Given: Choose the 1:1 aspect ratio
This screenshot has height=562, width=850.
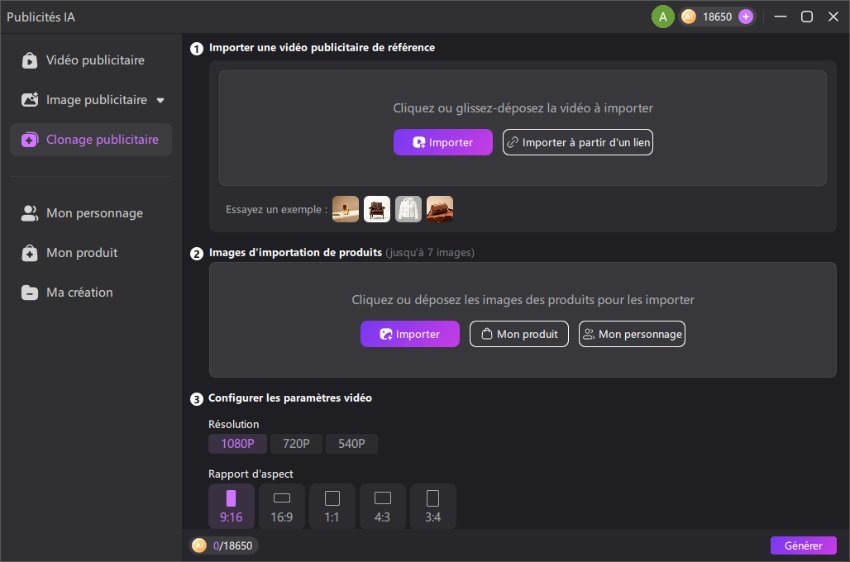Looking at the screenshot, I should 332,506.
